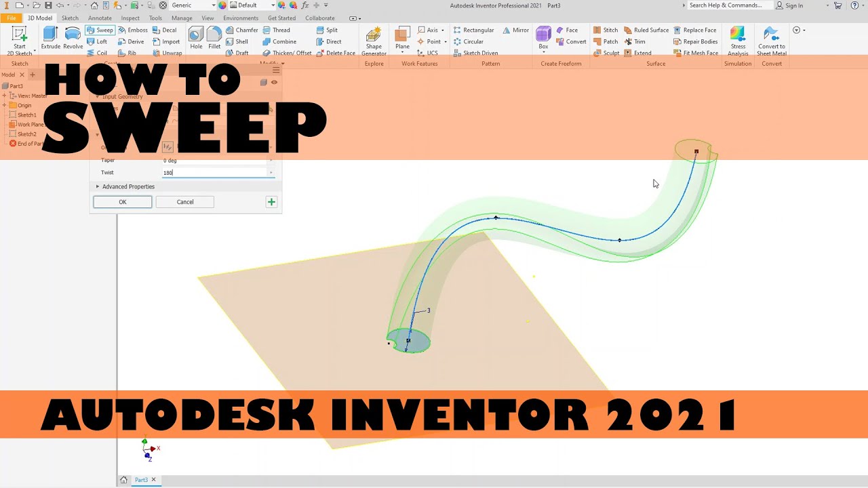Screen dimensions: 868x488
Task: Choose the Emboss tool
Action: [x=132, y=30]
